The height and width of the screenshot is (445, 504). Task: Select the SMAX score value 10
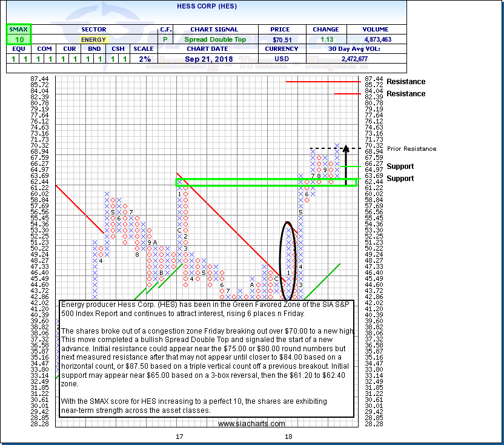(18, 39)
